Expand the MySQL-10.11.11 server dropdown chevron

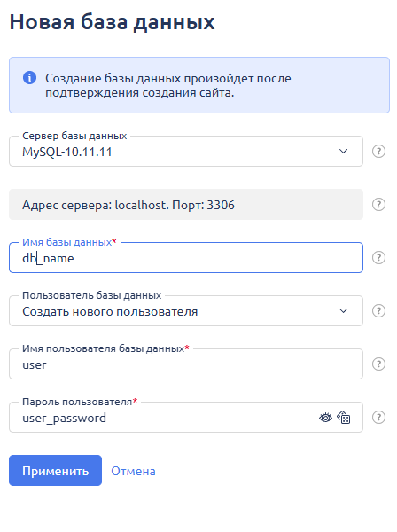click(344, 151)
